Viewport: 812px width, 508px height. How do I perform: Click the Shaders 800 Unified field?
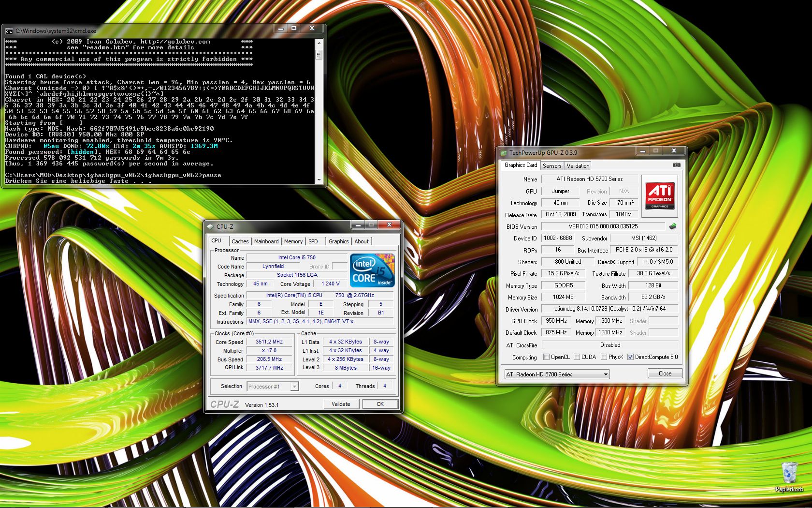coord(568,262)
